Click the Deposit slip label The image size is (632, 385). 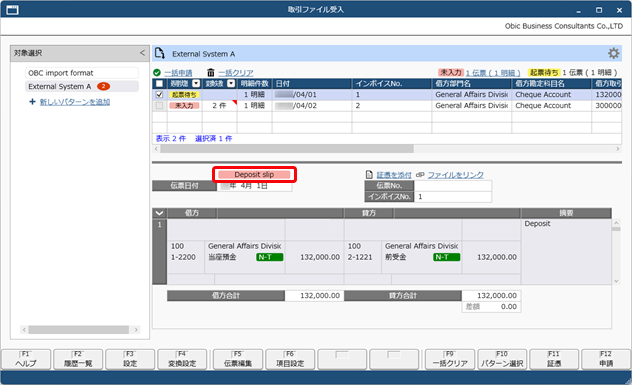coord(254,175)
